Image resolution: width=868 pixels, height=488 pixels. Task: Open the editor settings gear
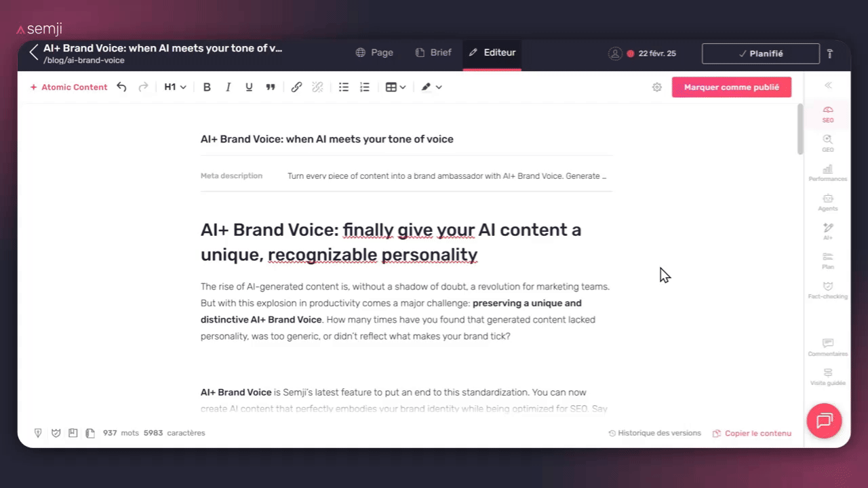tap(656, 87)
